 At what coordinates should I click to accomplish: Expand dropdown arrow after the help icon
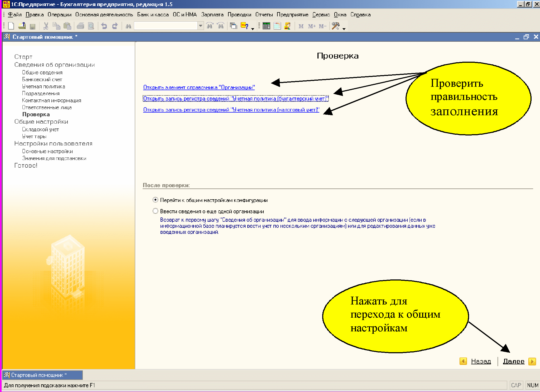[253, 28]
